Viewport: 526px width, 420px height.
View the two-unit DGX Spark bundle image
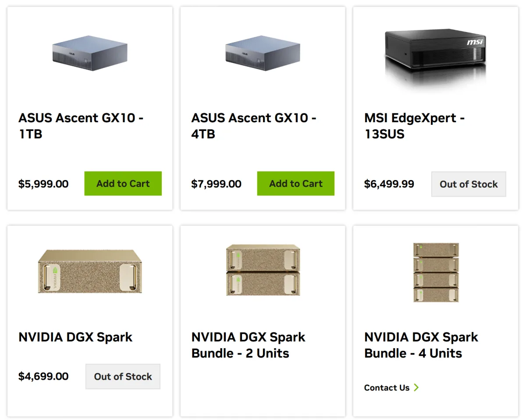(263, 270)
